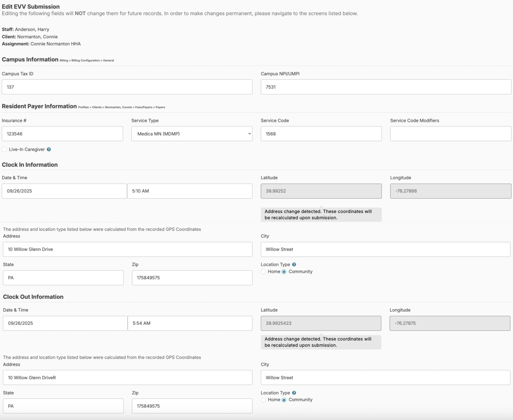Select Home radio for Clock Out location
This screenshot has width=513, height=420.
pyautogui.click(x=263, y=400)
